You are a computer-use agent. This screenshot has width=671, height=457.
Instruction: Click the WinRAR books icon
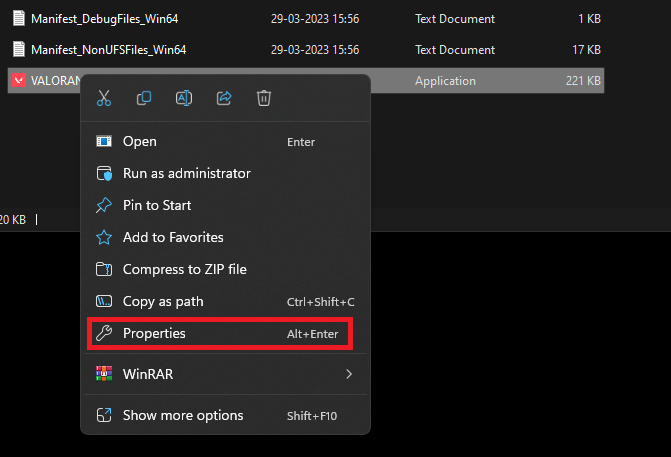[x=104, y=374]
